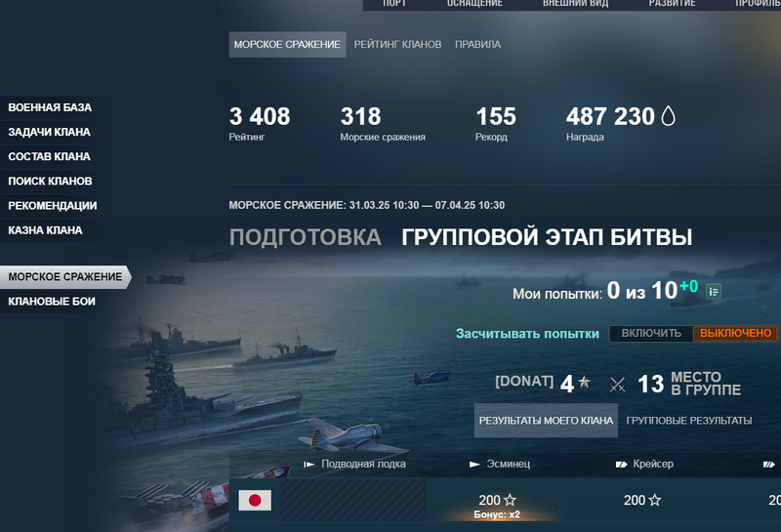Switch to ПОДГОТОВКА stage
Viewport: 781px width, 532px height.
306,237
